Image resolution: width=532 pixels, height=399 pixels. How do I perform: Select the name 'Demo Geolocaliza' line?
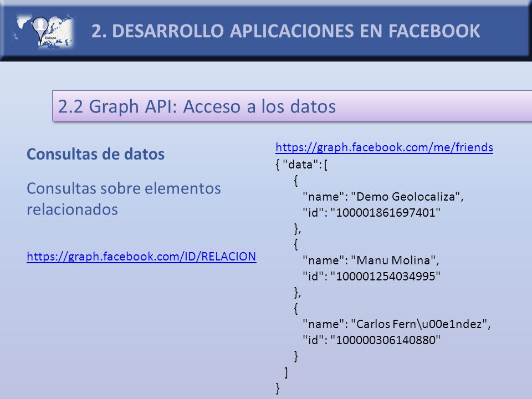[x=383, y=196]
